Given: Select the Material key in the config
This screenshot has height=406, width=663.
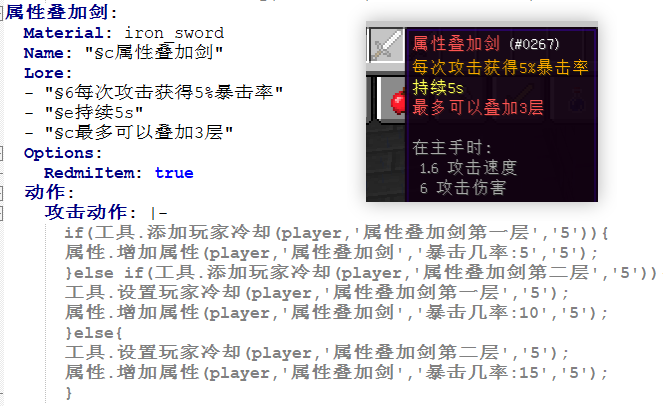Looking at the screenshot, I should click(x=63, y=33).
